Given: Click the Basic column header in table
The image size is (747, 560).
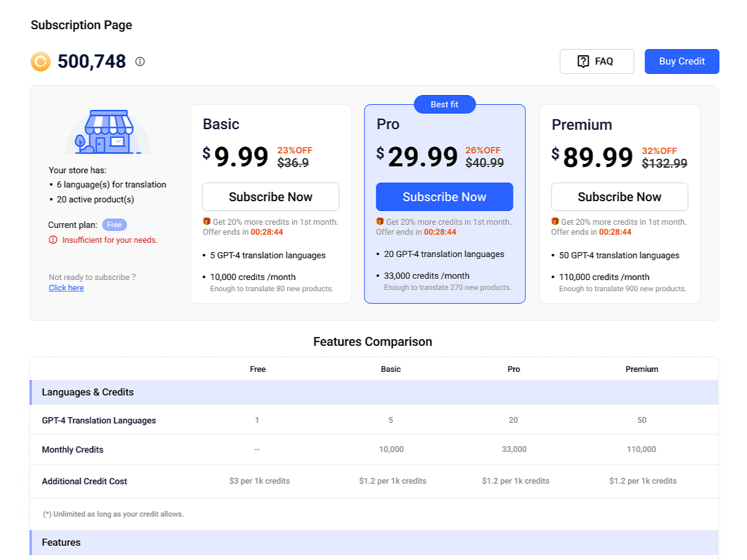Looking at the screenshot, I should [391, 369].
